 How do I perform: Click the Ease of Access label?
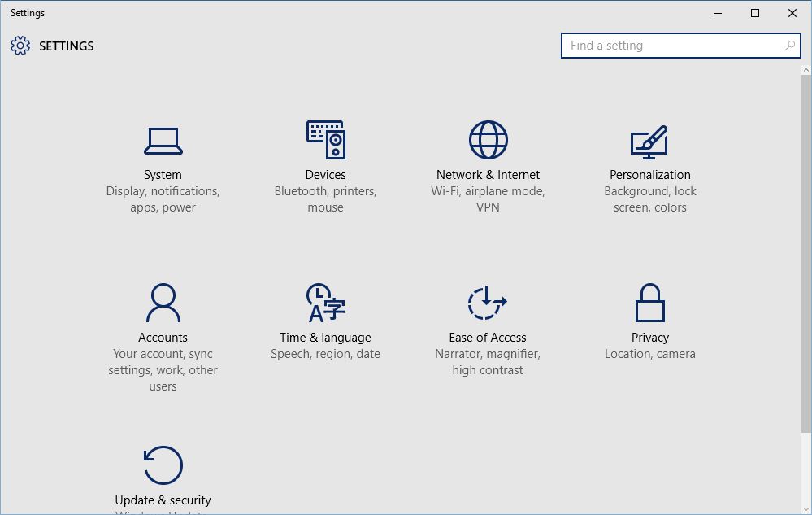point(488,338)
